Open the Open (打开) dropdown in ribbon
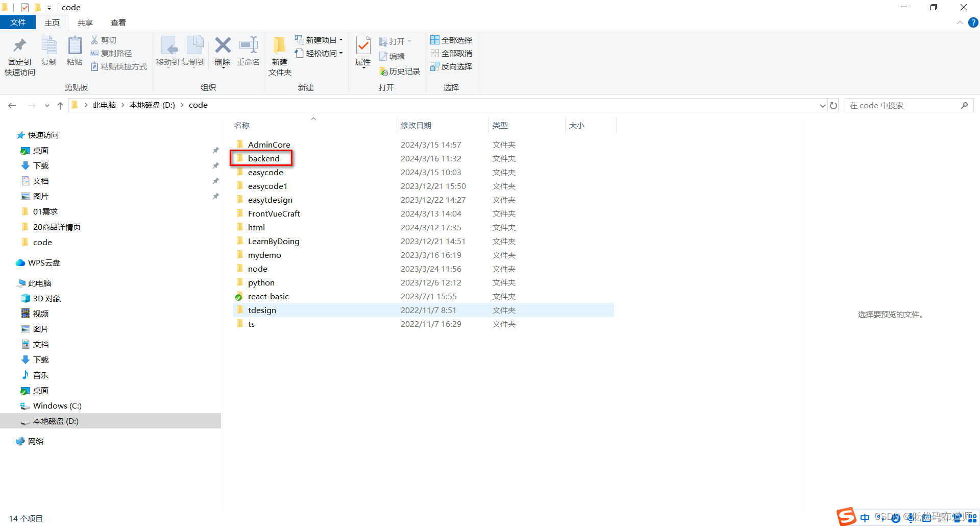Image resolution: width=980 pixels, height=526 pixels. (x=395, y=41)
